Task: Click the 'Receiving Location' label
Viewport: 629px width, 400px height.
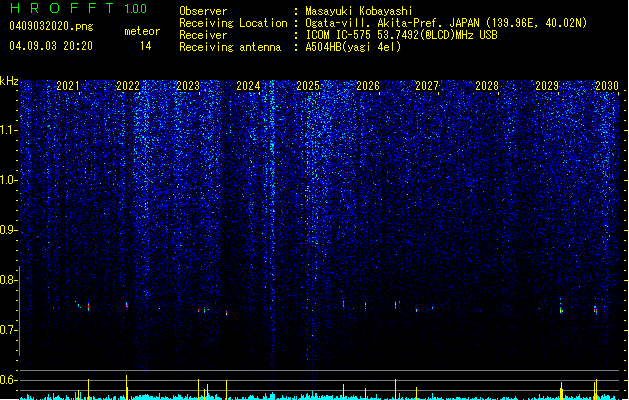Action: click(233, 23)
